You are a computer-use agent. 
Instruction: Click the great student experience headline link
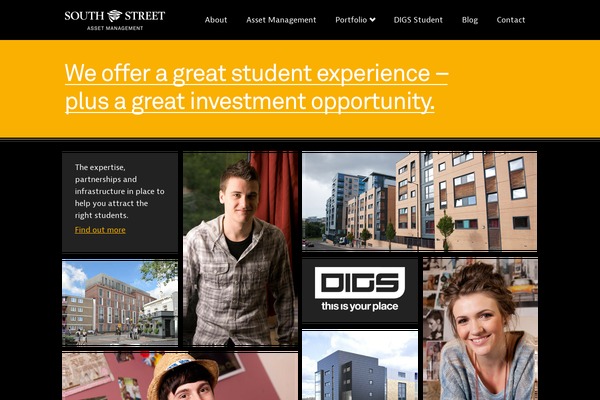(x=256, y=87)
